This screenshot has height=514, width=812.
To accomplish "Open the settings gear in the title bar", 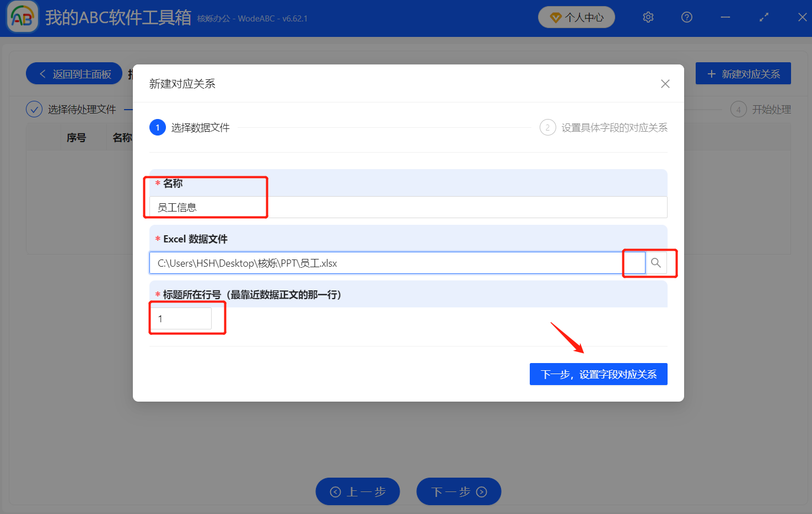I will 648,17.
